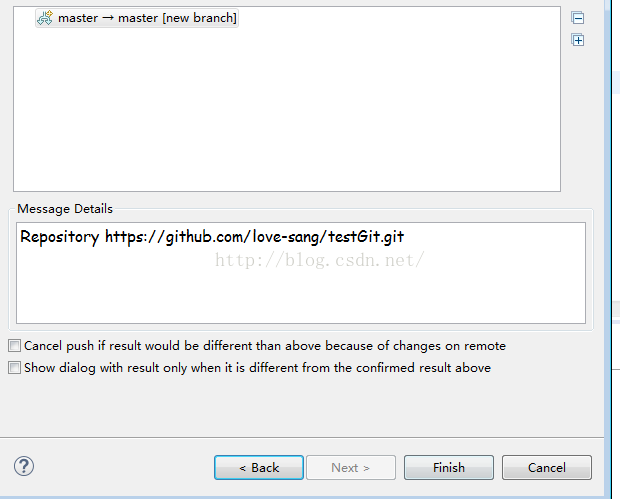Image resolution: width=620 pixels, height=499 pixels.
Task: Click the 'Show dialog with result only' label text
Action: [257, 368]
